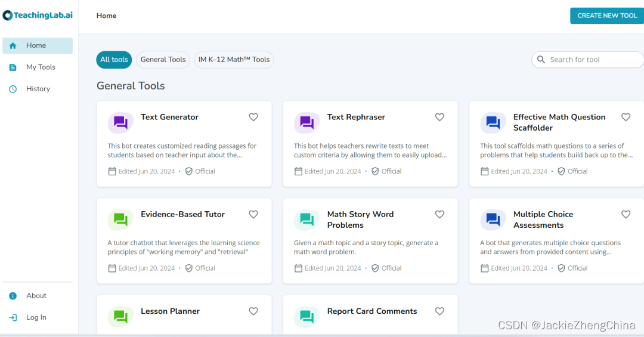Click calendar icon on Evidence-Based Tutor card
Screen dimensions: 644x337
[112, 268]
